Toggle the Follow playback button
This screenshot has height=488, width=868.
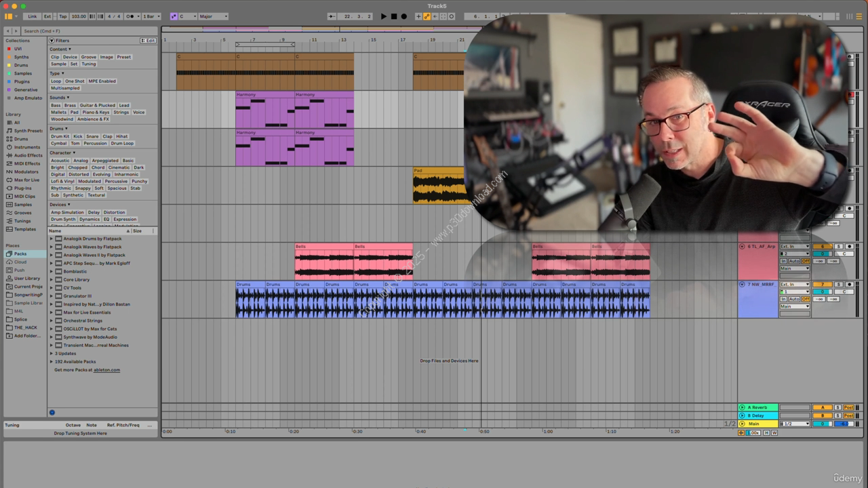pyautogui.click(x=332, y=16)
